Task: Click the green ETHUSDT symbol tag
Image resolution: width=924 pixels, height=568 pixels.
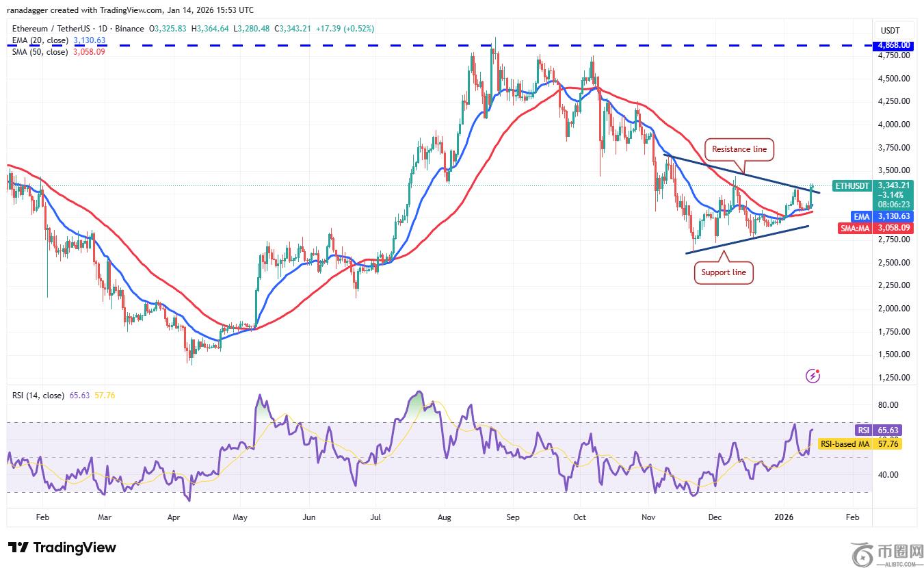Action: (x=852, y=186)
